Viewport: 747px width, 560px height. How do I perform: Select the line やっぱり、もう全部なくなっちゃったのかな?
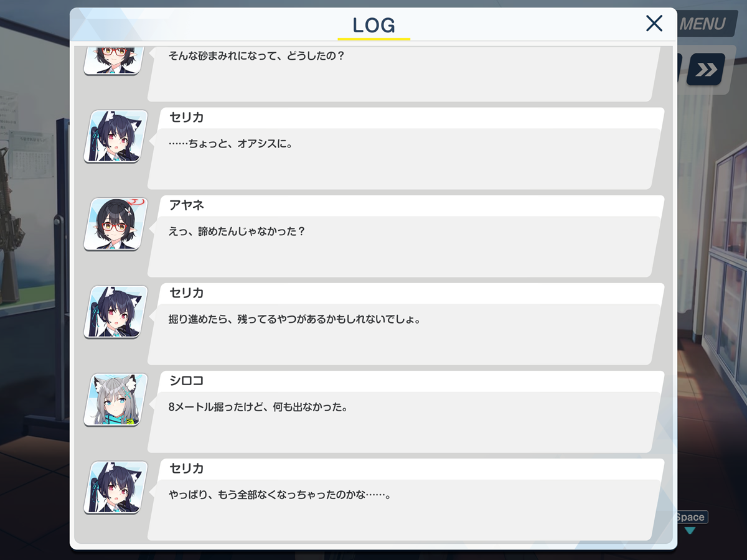[279, 495]
